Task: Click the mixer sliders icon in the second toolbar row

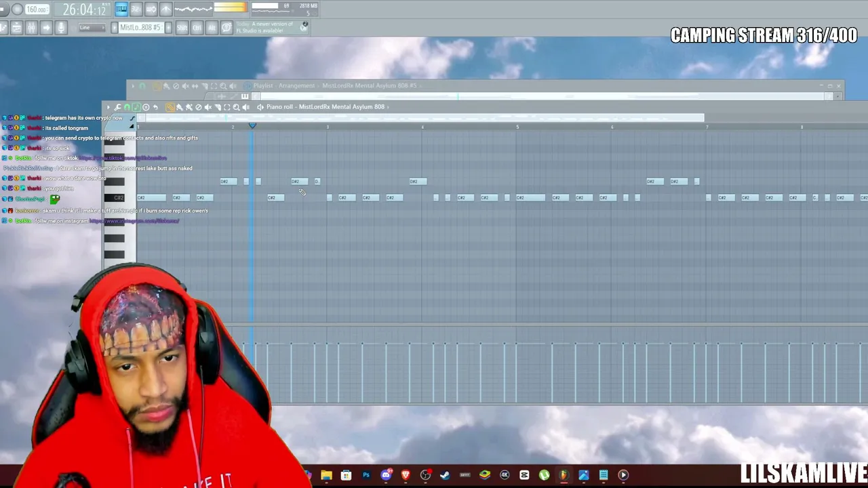Action: pyautogui.click(x=31, y=28)
